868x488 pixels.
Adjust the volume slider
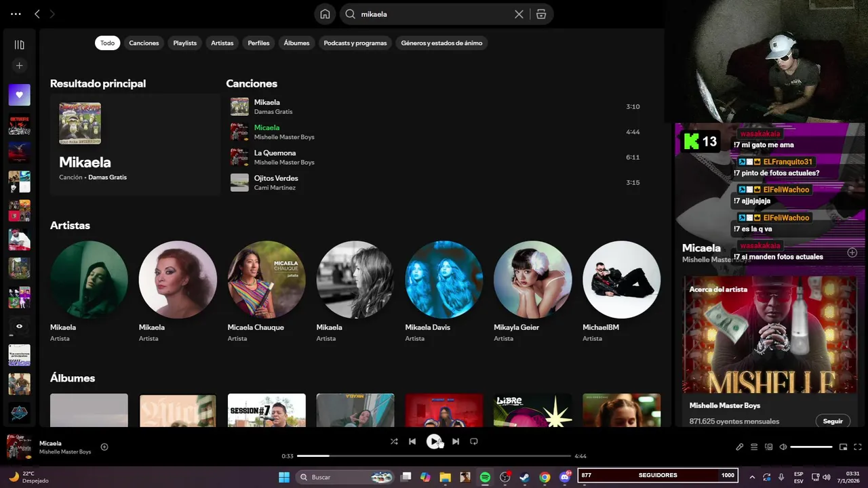(x=811, y=447)
